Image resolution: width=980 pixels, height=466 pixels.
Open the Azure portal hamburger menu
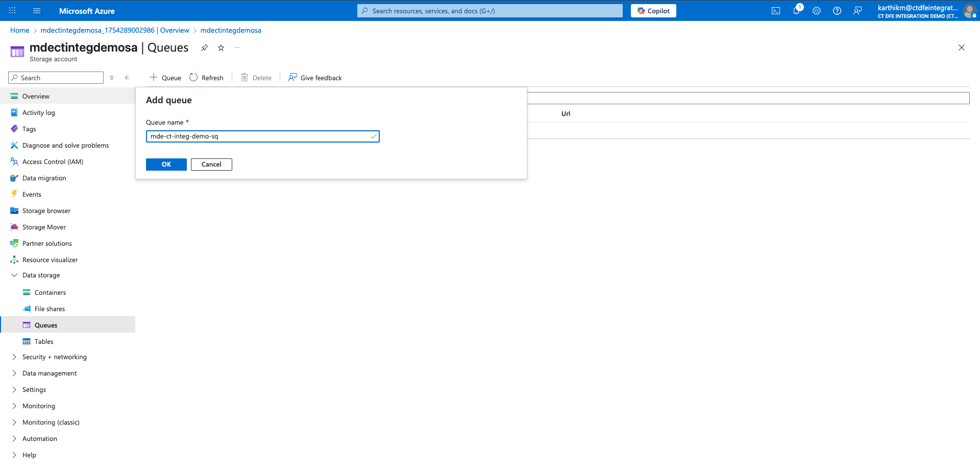tap(37, 11)
